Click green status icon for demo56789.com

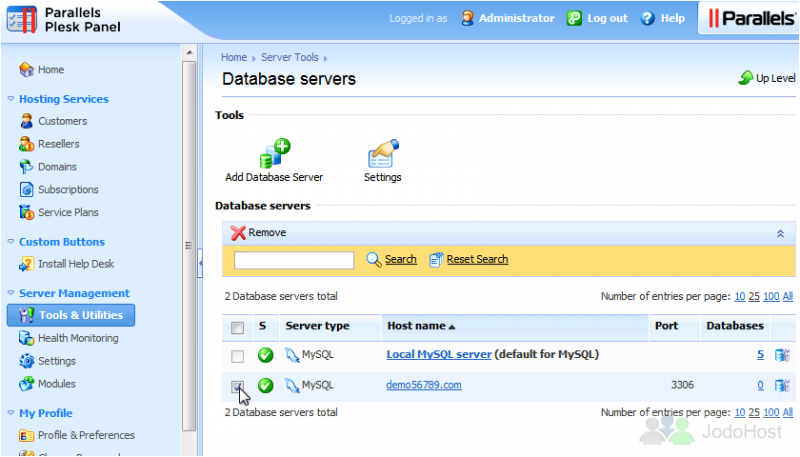(265, 386)
